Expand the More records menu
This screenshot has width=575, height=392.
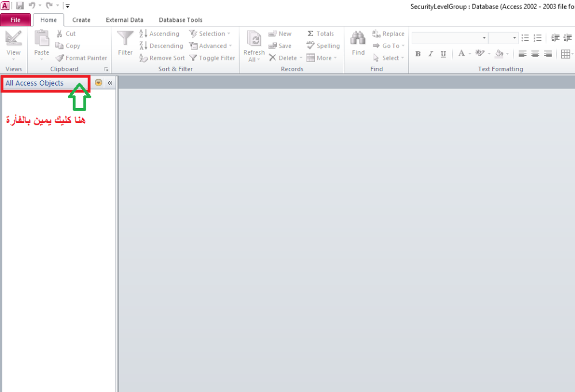pyautogui.click(x=321, y=58)
